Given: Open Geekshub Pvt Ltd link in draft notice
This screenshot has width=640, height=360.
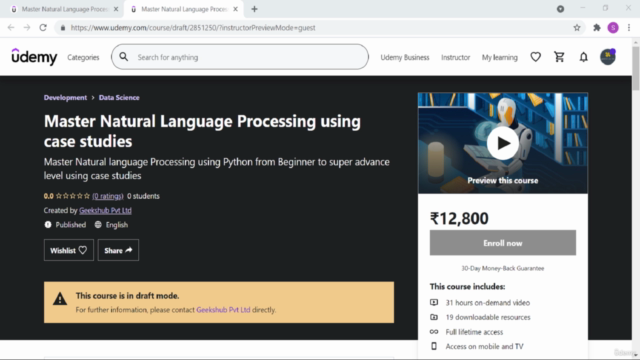Looking at the screenshot, I should pyautogui.click(x=223, y=310).
